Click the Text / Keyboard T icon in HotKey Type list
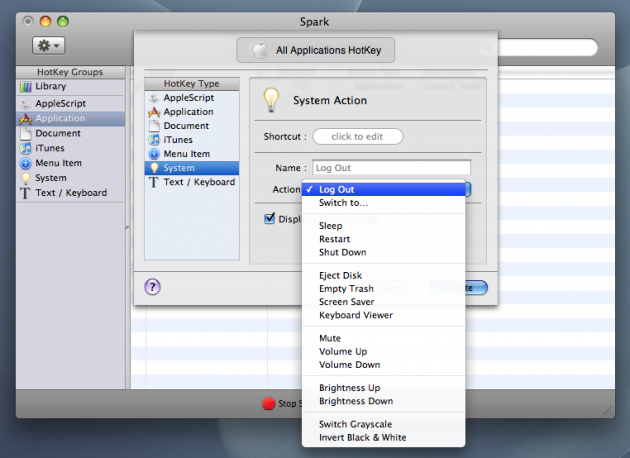The width and height of the screenshot is (630, 458). coord(154,182)
